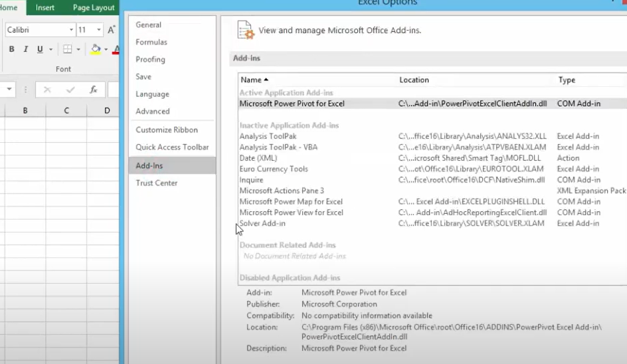The image size is (627, 364).
Task: Select Analysis ToolPak add-in row
Action: [x=432, y=136]
